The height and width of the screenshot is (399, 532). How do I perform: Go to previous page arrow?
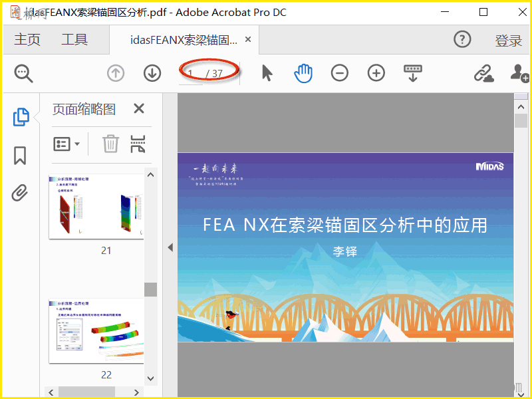coord(116,73)
